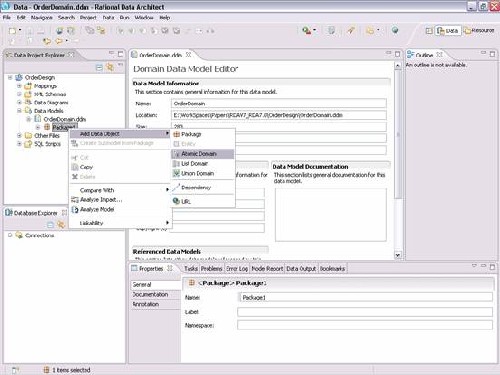Select the Package1 tree node
Screen dimensions: 500x375
(64, 127)
